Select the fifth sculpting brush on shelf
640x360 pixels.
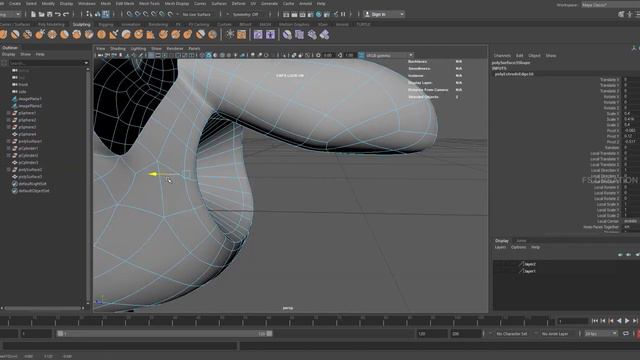click(x=52, y=35)
